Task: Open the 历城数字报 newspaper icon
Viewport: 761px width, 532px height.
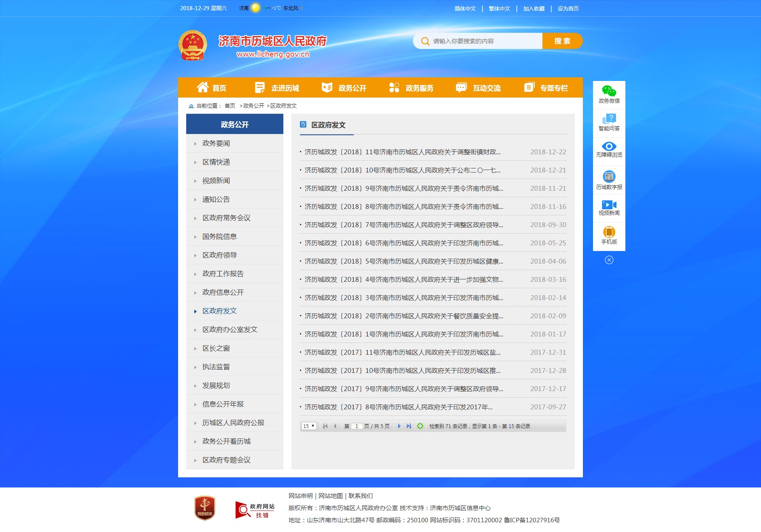Action: point(609,177)
